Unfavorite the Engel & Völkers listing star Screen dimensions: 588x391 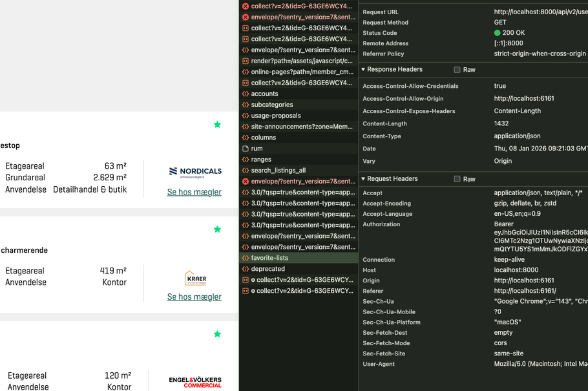(217, 334)
